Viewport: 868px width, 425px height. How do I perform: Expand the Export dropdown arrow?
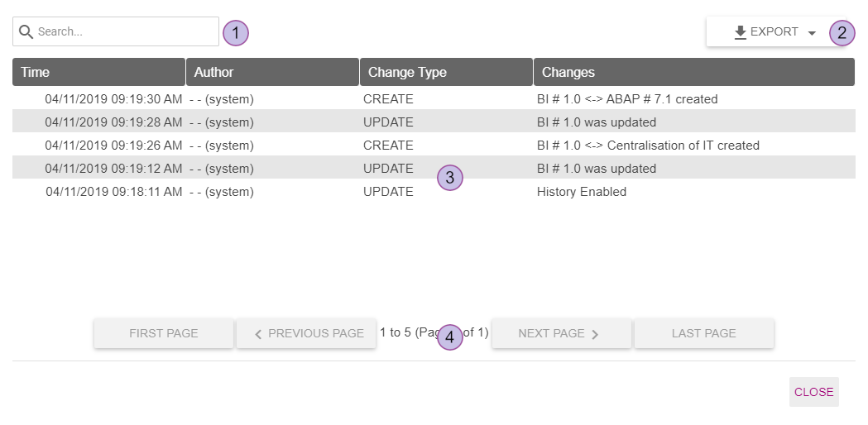tap(812, 33)
